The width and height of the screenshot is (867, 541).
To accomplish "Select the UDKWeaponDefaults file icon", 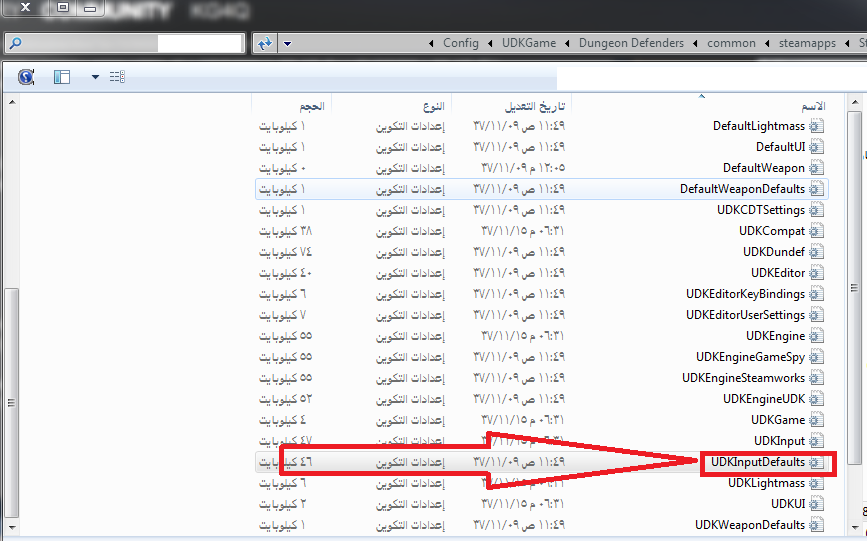I will 816,526.
